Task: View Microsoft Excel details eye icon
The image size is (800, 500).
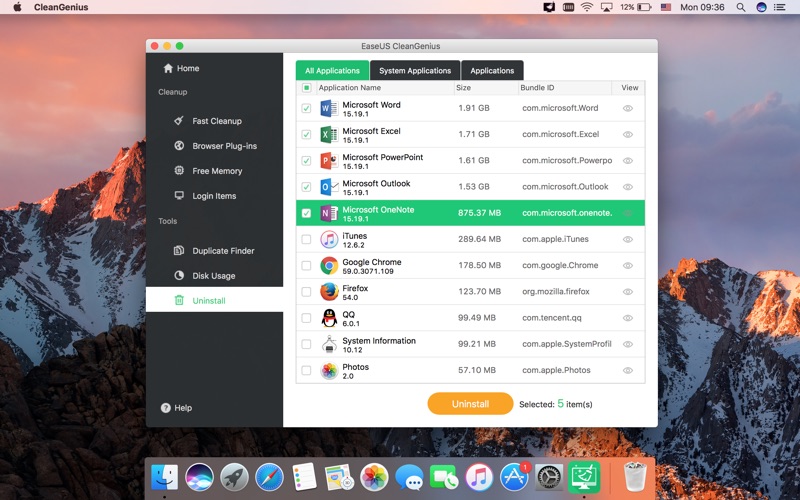Action: [628, 134]
